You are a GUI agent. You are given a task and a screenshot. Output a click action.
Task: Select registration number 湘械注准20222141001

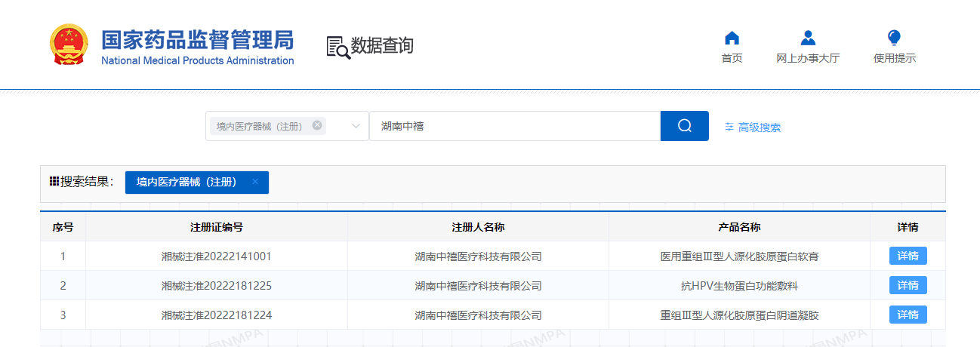[x=217, y=256]
